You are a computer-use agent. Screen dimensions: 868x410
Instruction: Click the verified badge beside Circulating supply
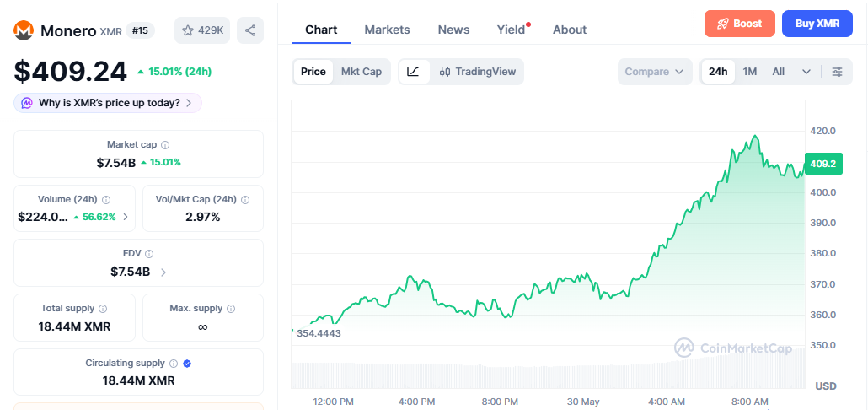tap(187, 364)
